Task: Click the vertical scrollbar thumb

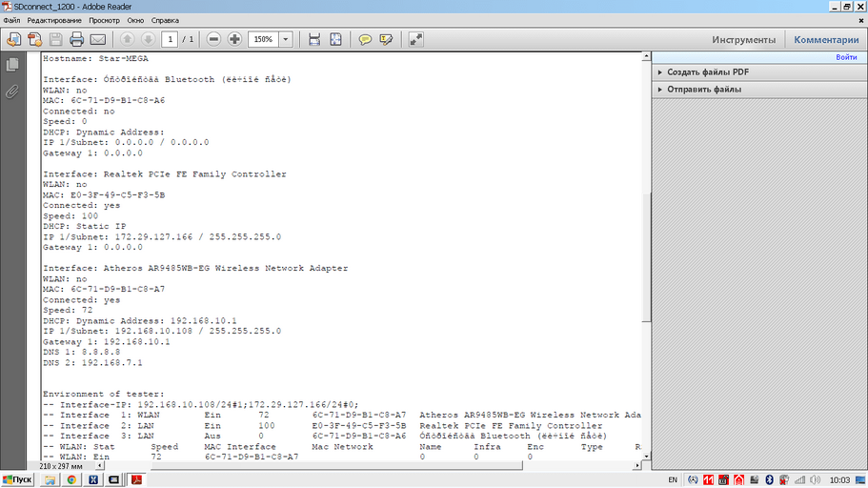Action: click(x=646, y=257)
